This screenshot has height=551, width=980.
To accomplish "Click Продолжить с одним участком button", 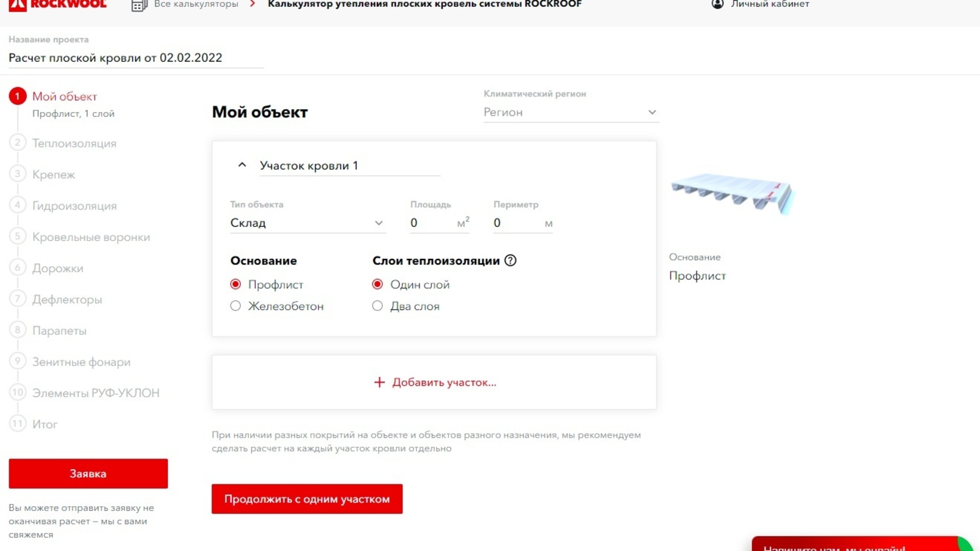I will coord(307,499).
